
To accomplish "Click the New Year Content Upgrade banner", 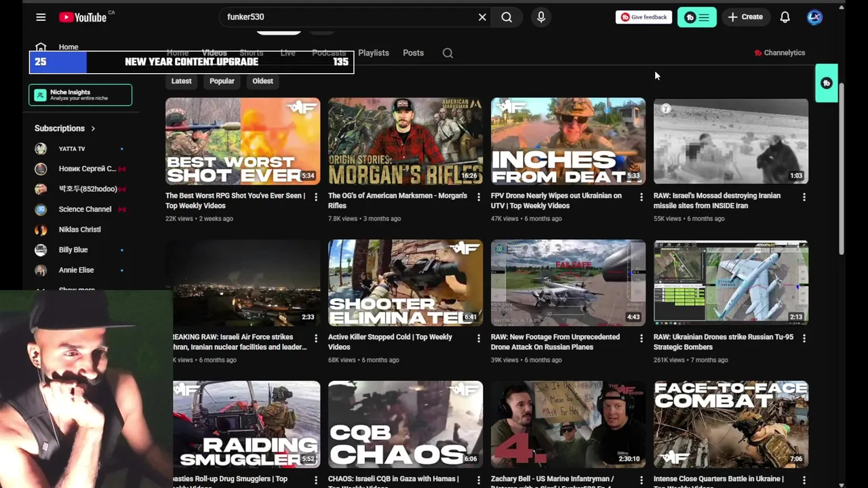I will (x=191, y=62).
